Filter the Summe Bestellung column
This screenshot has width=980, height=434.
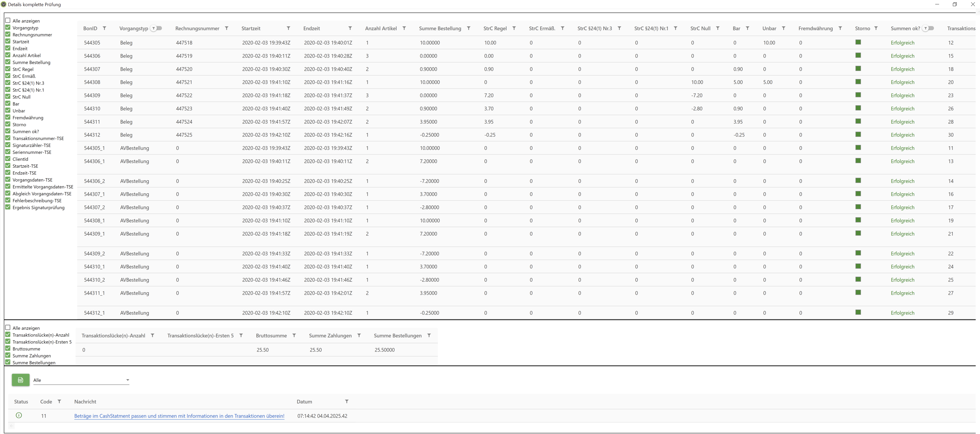point(468,28)
